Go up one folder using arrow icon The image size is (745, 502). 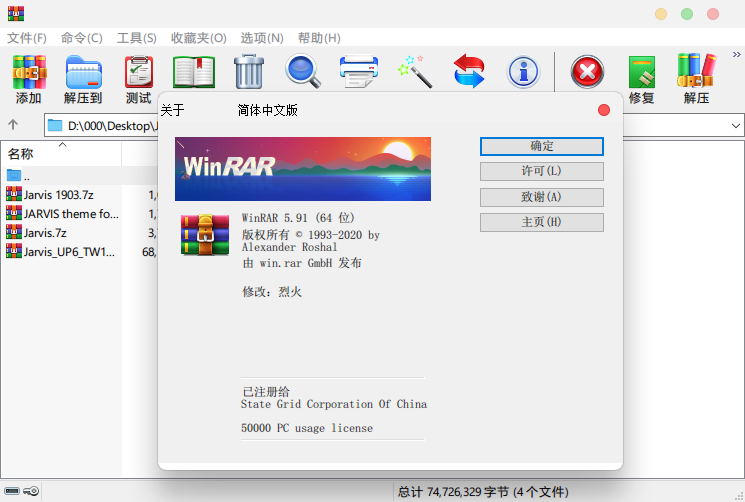pyautogui.click(x=13, y=125)
